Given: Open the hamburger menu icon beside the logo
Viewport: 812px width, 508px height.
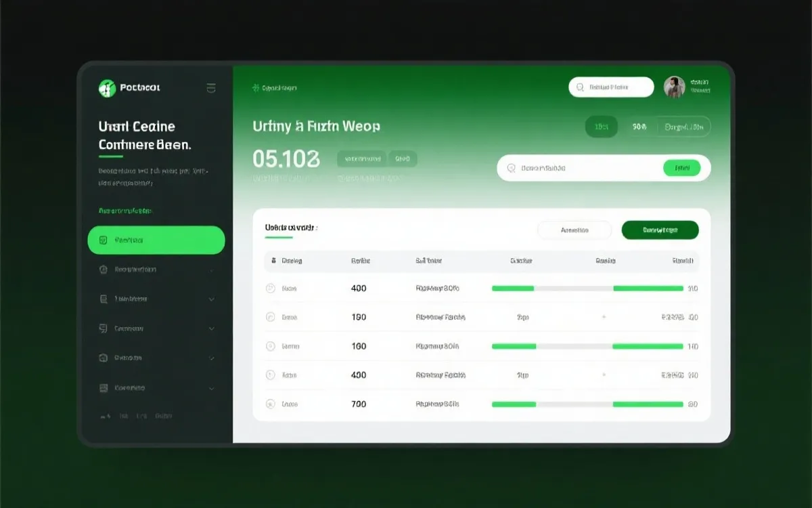Looking at the screenshot, I should pos(210,87).
